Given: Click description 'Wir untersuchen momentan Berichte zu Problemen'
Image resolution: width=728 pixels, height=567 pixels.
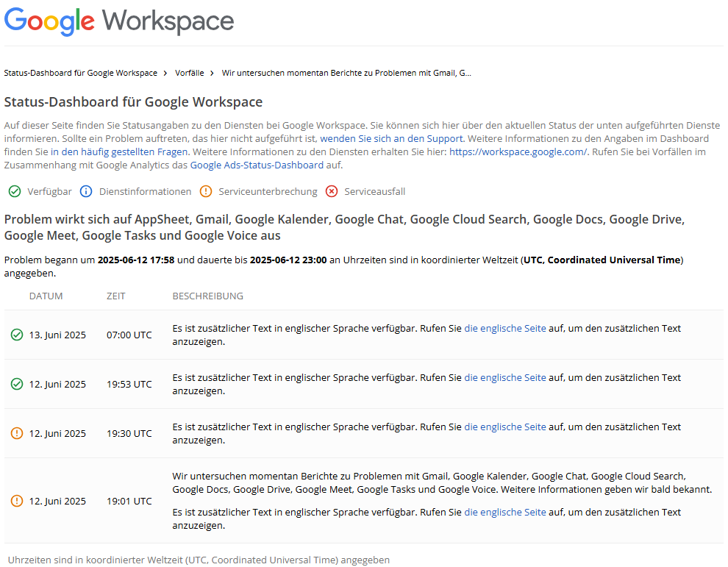Looking at the screenshot, I should [442, 482].
